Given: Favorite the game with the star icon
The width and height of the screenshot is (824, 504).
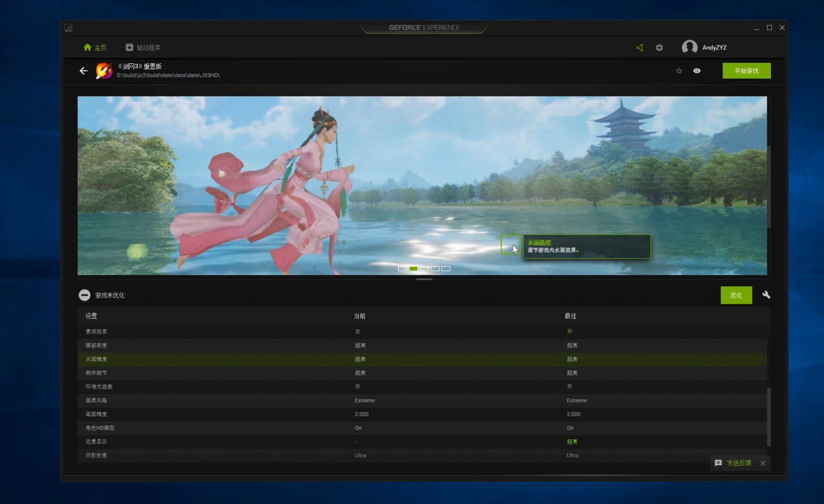Looking at the screenshot, I should point(679,71).
